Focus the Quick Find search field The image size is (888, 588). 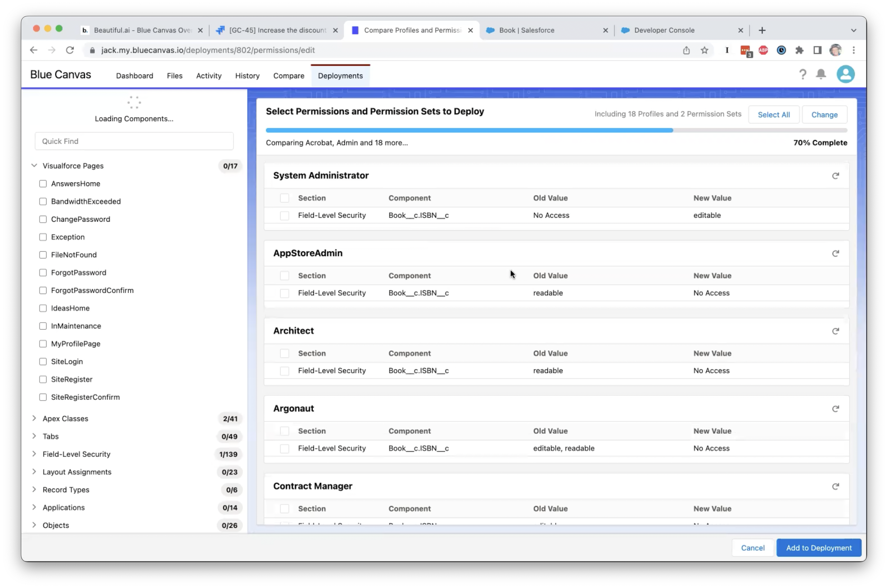coord(134,141)
